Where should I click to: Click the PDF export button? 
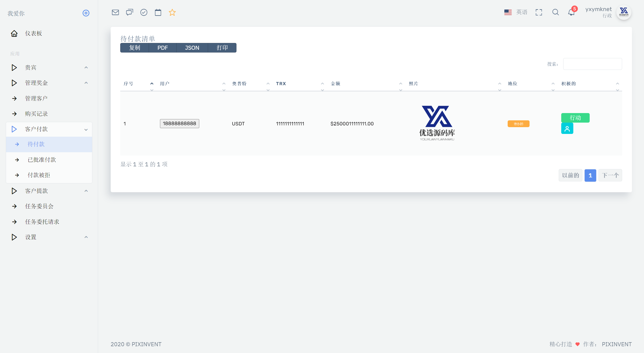point(163,48)
